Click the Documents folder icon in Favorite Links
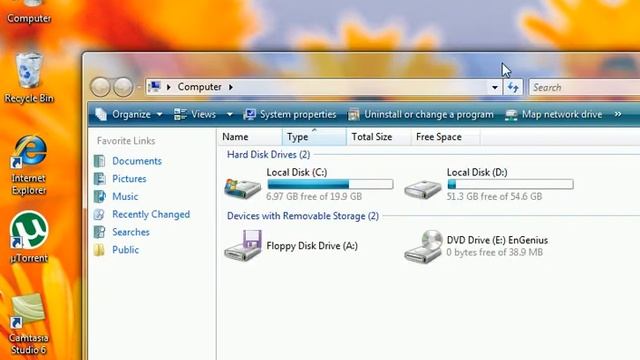Viewport: 640px width, 360px height. click(x=99, y=161)
